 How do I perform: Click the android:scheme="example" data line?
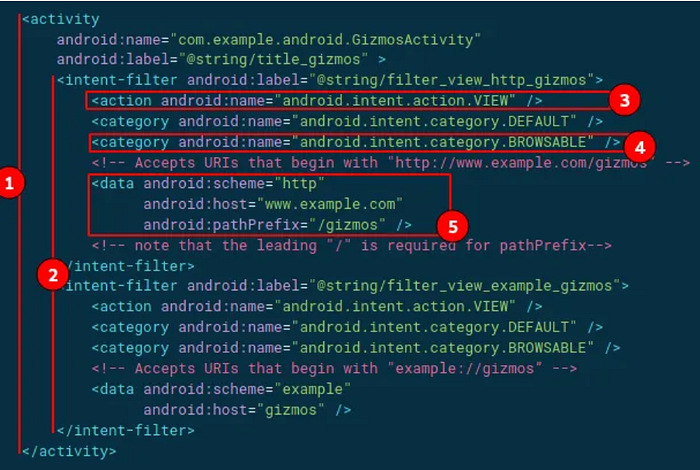point(221,389)
